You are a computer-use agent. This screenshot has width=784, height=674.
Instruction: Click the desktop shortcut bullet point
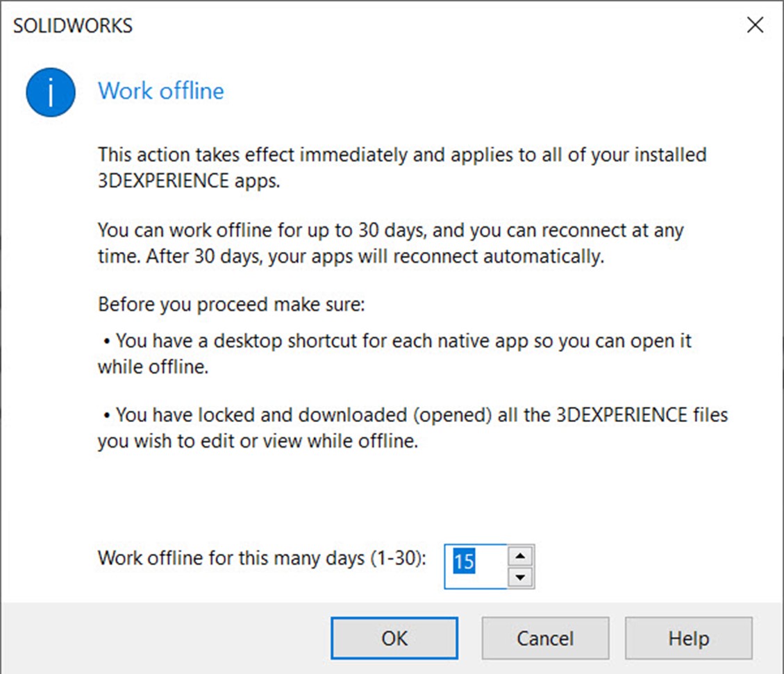pos(395,354)
